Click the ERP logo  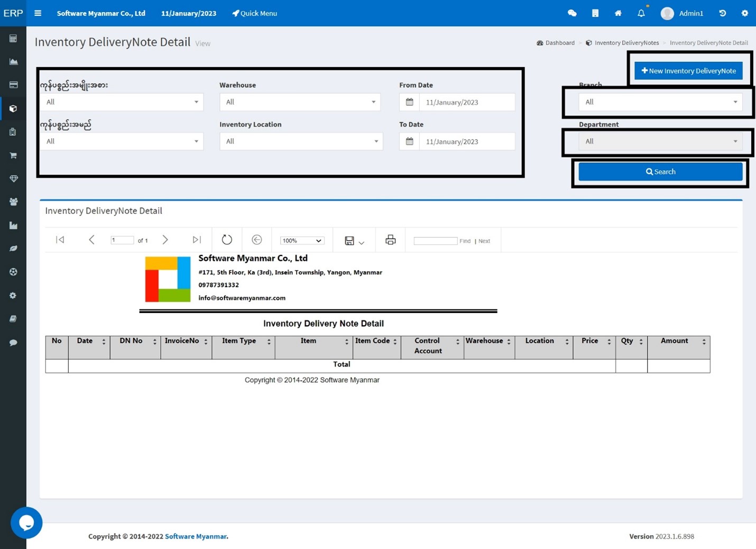[13, 13]
